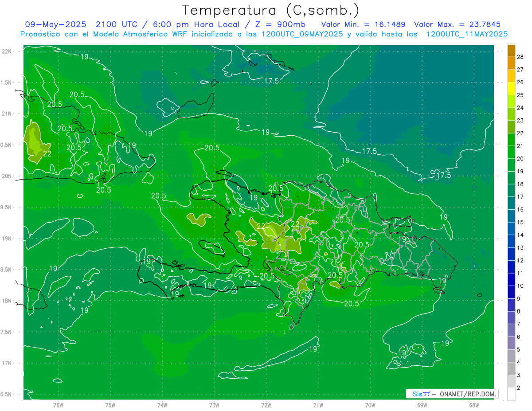Viewport: 532px width, 411px height.
Task: Click the '76W' longitude axis label
Action: click(58, 405)
